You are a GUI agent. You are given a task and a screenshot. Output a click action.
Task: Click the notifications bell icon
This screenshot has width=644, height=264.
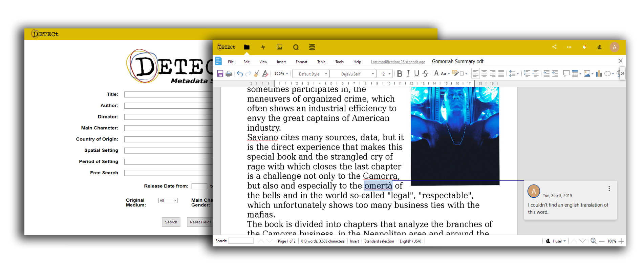pos(584,47)
